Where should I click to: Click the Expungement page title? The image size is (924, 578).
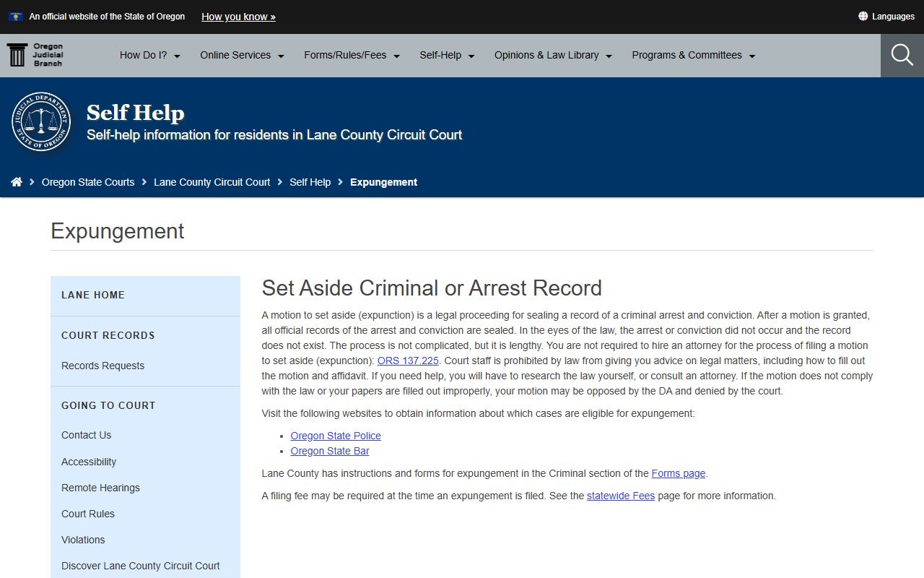[x=118, y=231]
